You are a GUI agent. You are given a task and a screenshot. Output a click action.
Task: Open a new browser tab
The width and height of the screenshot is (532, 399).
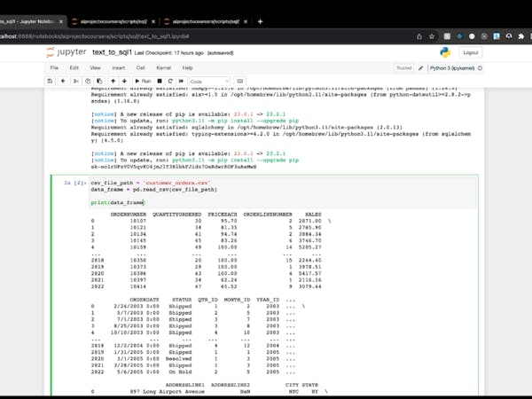[x=260, y=21]
